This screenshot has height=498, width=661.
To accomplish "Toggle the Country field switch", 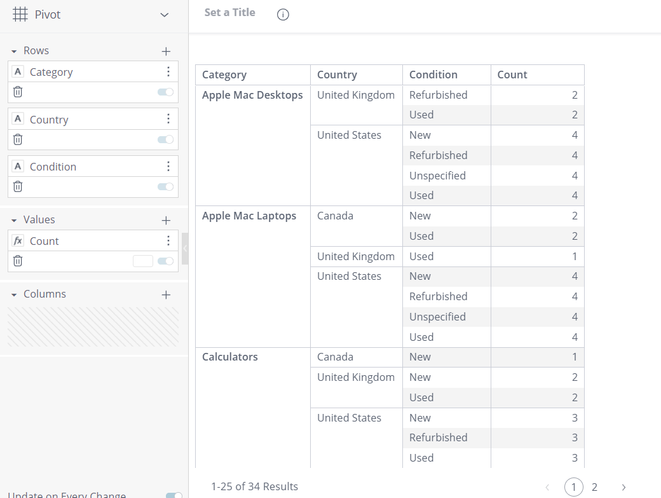I will pos(165,139).
